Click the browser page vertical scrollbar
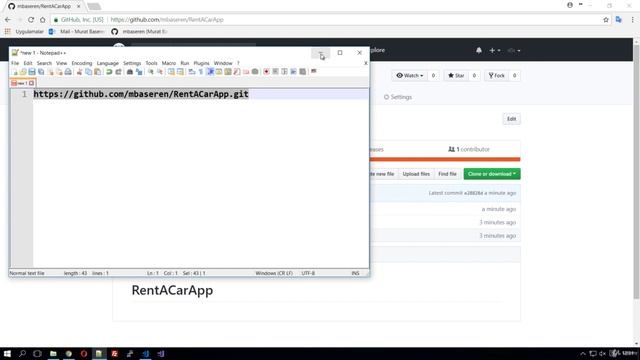The height and width of the screenshot is (360, 640). tap(636, 171)
